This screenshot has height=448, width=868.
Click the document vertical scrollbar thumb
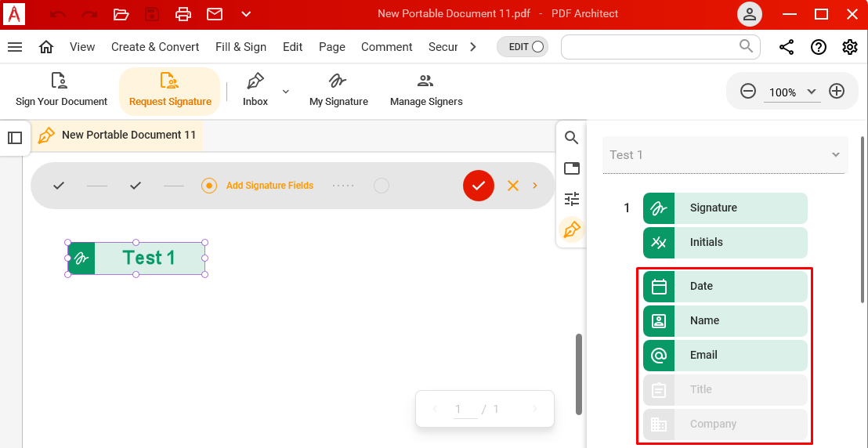[579, 374]
